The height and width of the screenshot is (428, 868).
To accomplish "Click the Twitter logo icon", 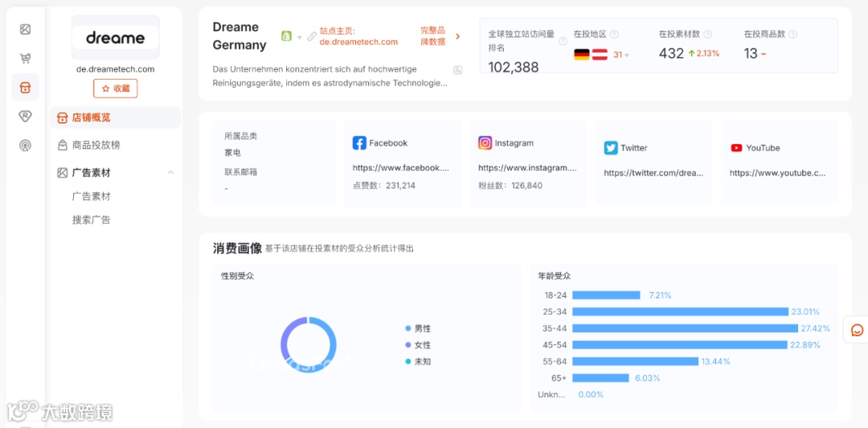I will (x=611, y=148).
